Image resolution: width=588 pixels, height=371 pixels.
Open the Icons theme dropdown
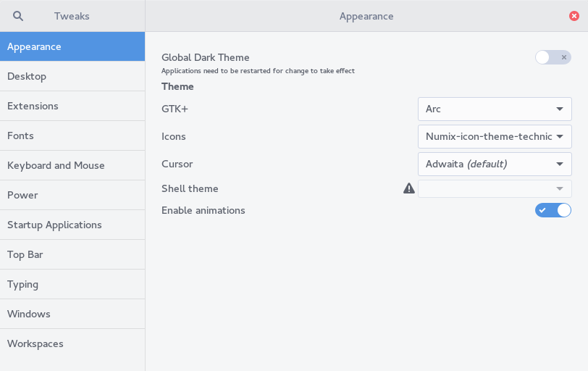pos(495,136)
